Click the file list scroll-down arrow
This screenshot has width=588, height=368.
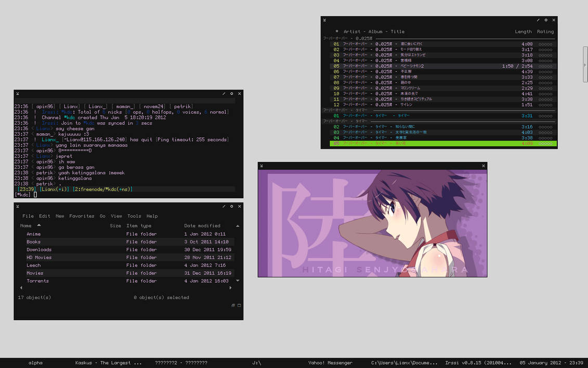coord(238,281)
